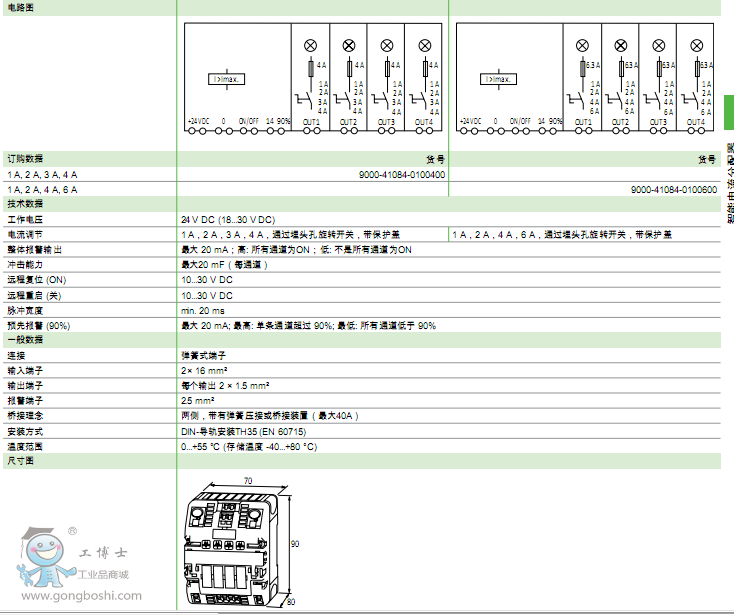Click the 6.3 A fuse symbol above OUT1 in right diagram
Viewport: 734px width, 615px height.
tap(583, 67)
